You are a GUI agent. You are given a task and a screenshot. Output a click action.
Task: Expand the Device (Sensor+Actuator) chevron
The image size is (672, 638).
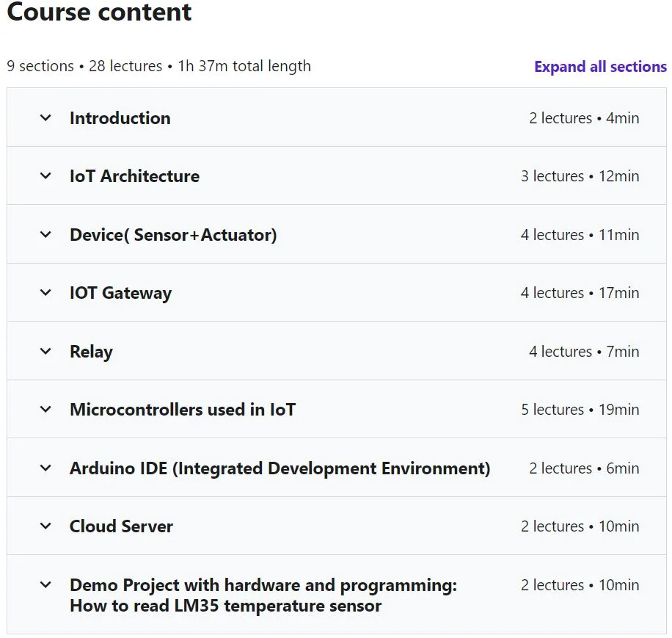pos(45,234)
